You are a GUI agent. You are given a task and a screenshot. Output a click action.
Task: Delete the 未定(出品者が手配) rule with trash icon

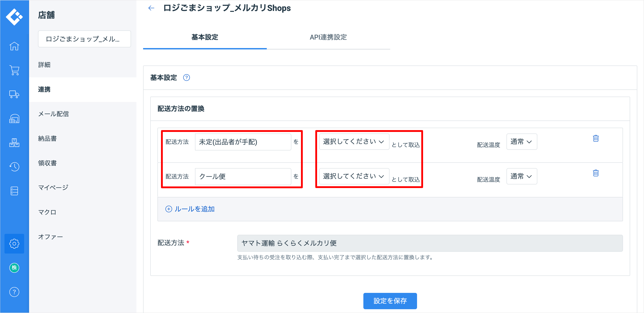[x=595, y=138]
